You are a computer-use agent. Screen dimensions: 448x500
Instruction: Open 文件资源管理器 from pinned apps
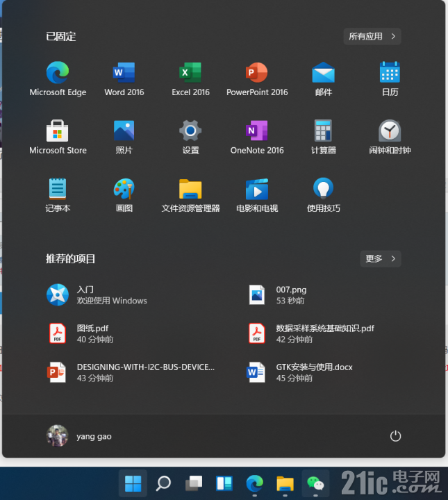tap(190, 195)
